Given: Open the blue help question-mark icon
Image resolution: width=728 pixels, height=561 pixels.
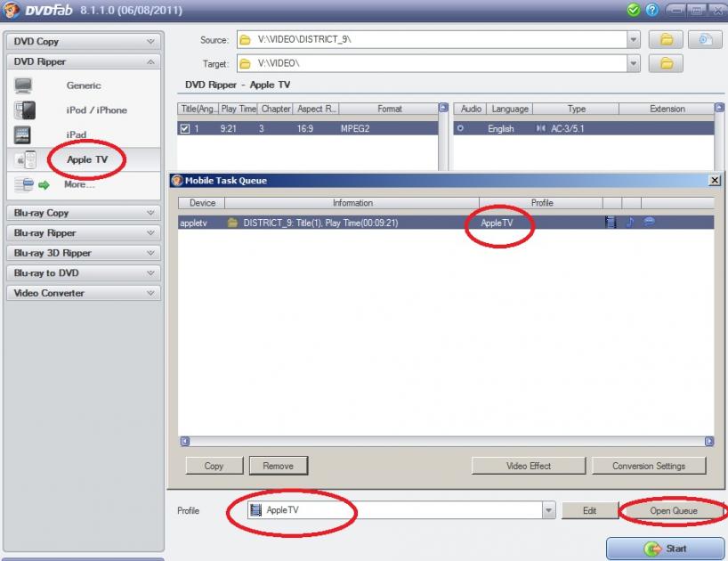Looking at the screenshot, I should (651, 10).
